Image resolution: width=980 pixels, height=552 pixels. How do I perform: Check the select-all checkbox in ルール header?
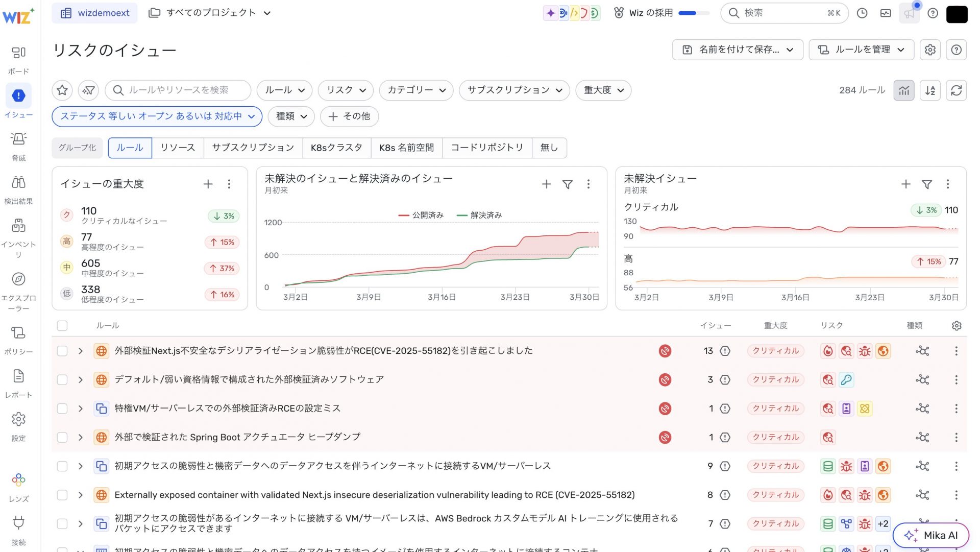pos(62,326)
